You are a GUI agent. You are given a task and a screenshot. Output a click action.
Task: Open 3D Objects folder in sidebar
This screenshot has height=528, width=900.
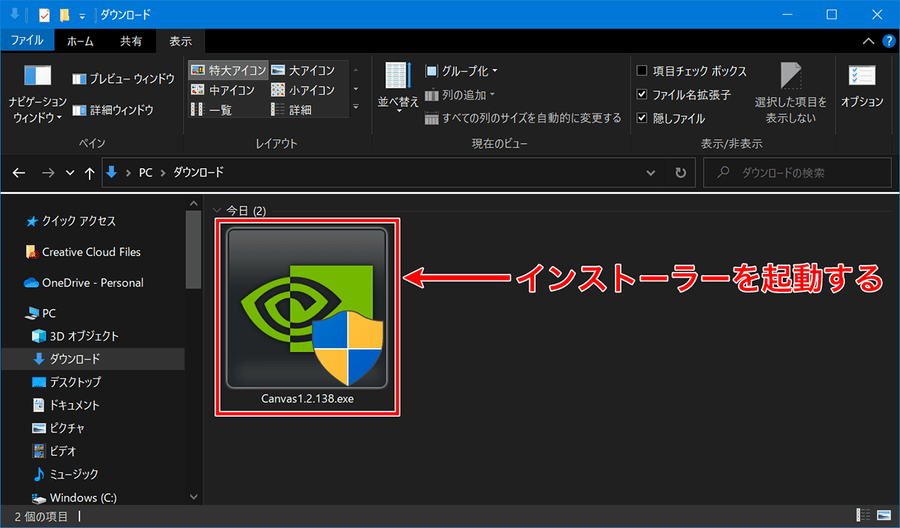click(76, 336)
